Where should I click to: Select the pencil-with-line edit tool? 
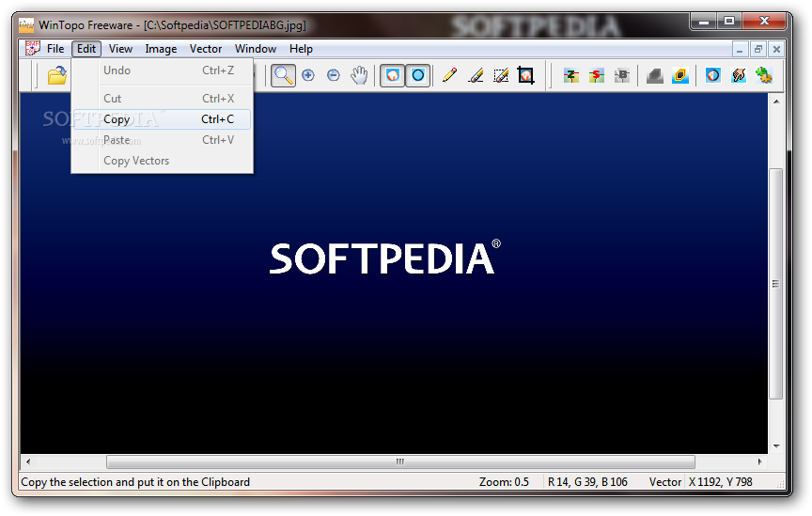click(x=476, y=75)
